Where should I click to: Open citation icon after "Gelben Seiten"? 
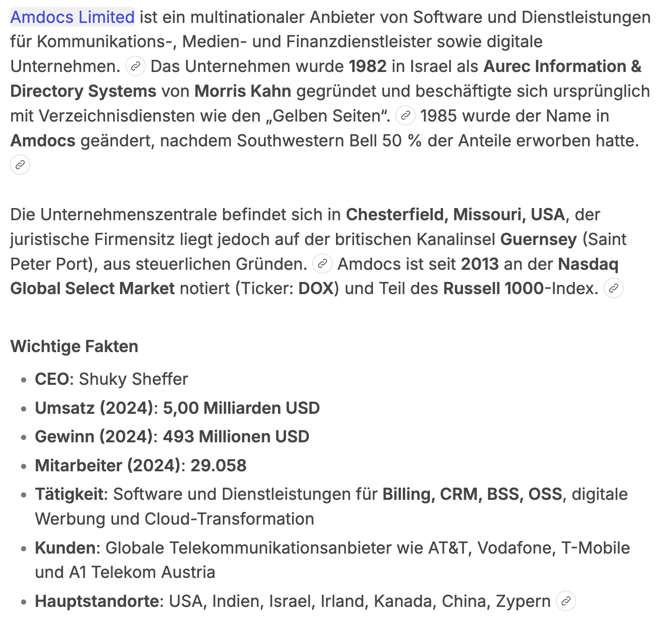click(406, 115)
